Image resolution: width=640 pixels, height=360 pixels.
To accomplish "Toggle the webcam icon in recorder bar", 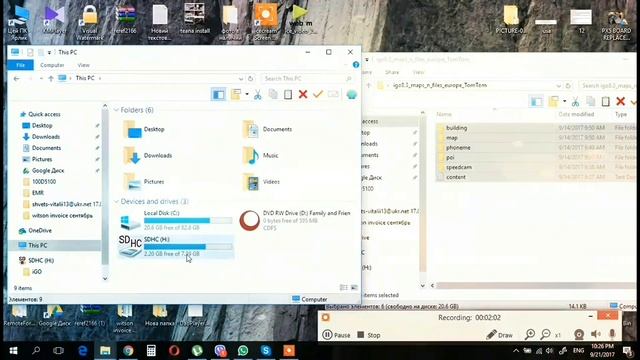I will 579,334.
